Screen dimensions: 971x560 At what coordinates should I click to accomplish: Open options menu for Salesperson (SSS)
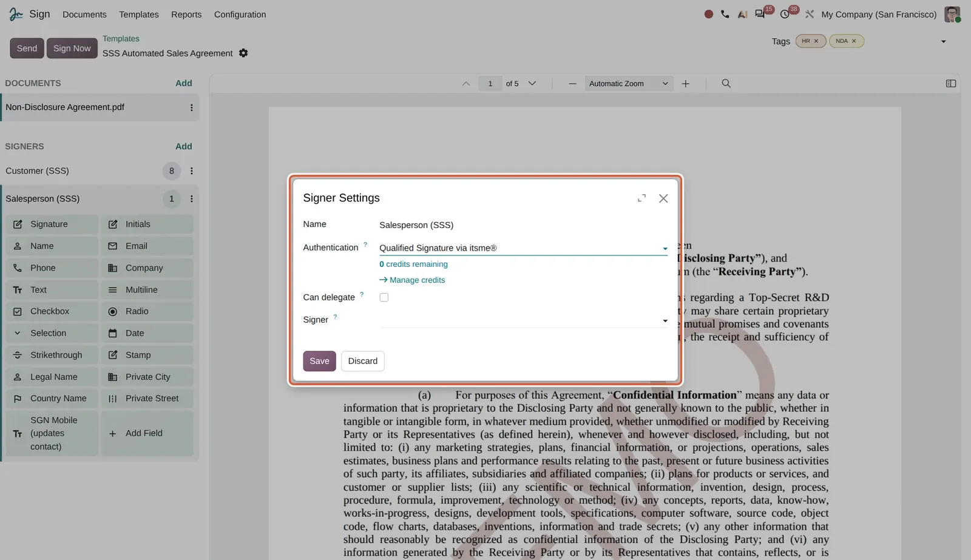click(192, 199)
